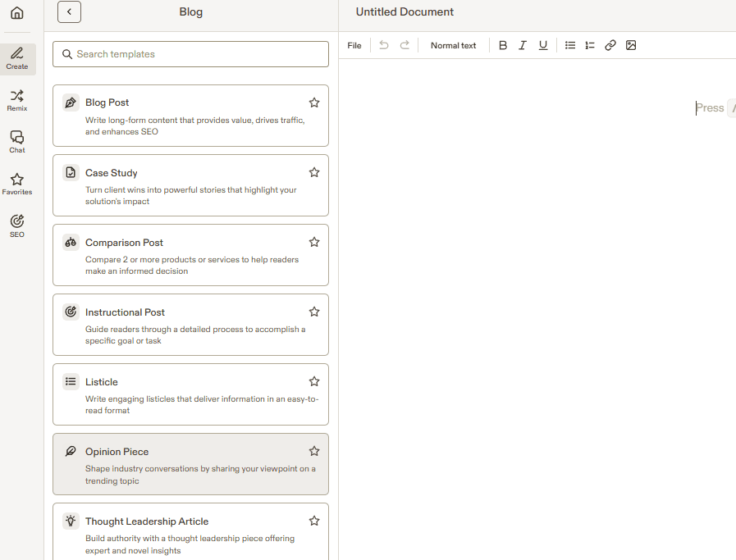Click the Home icon in the sidebar
The width and height of the screenshot is (736, 560).
coord(17,13)
